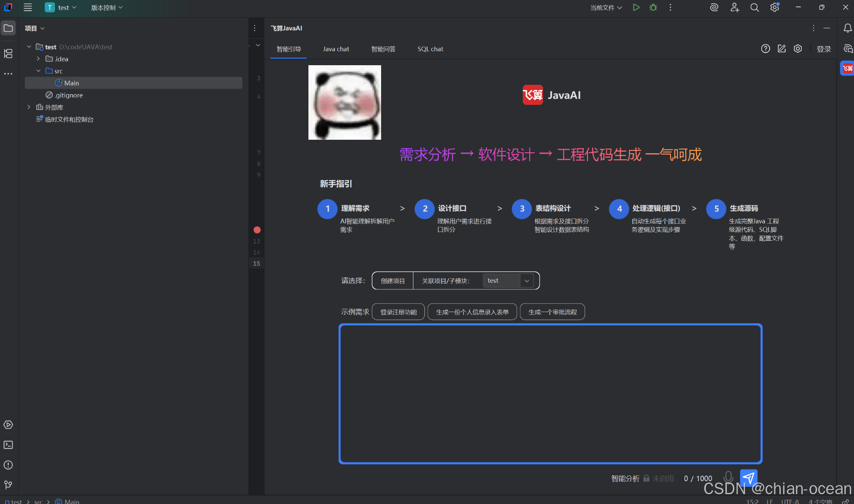The image size is (854, 504).
Task: Open the 项目 view dropdown
Action: pos(34,28)
